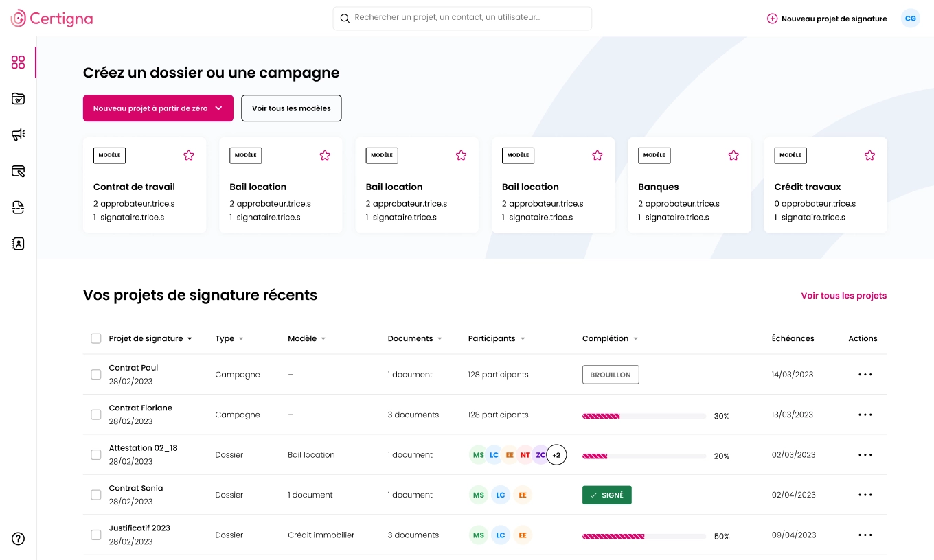Open actions menu for Contrat Sonia
934x560 pixels.
pyautogui.click(x=865, y=495)
